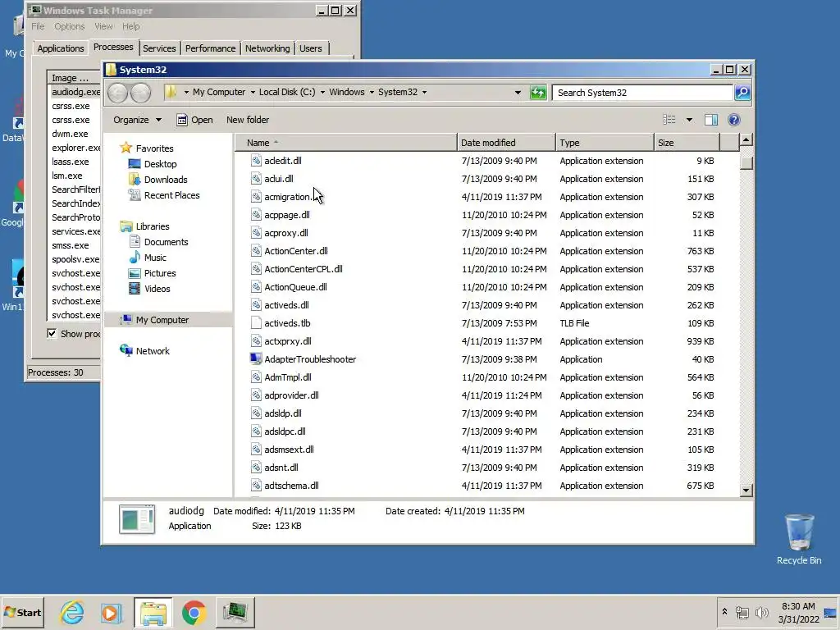Toggle the preview pane icon

click(x=711, y=120)
